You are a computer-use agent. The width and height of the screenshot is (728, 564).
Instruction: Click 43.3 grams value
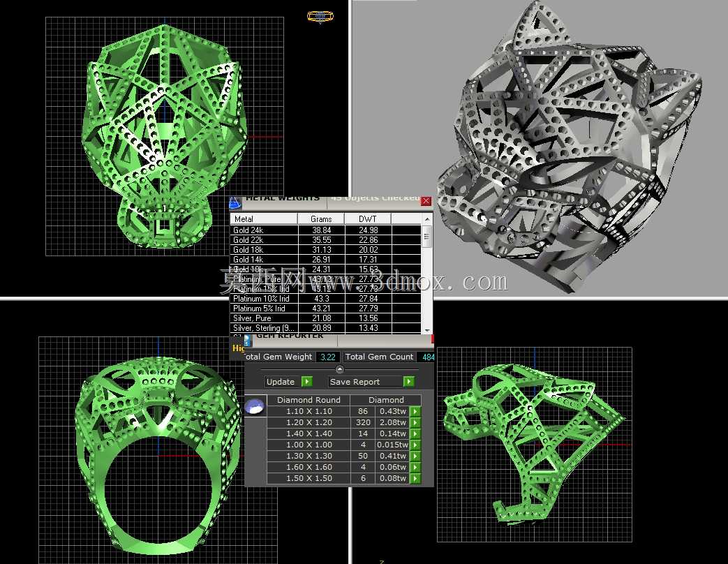coord(321,299)
